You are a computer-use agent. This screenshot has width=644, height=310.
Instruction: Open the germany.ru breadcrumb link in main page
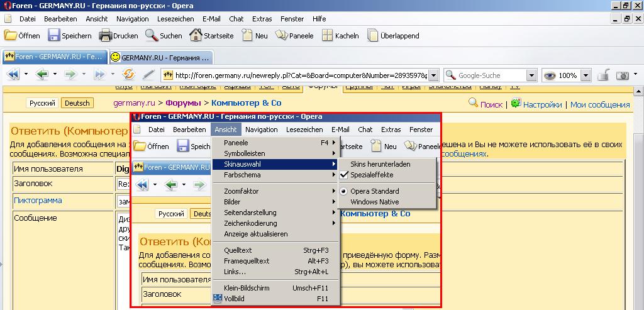(134, 103)
